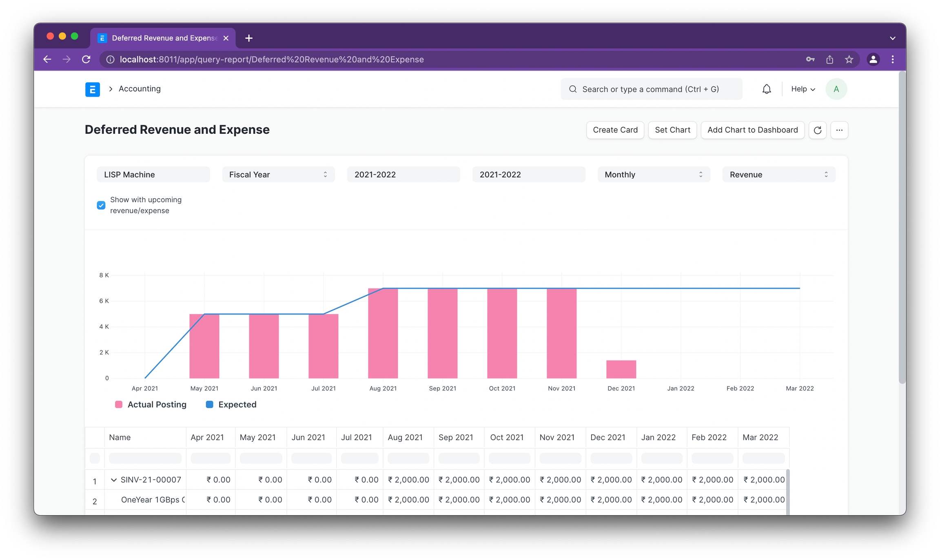Click the Create Card button

pos(615,130)
